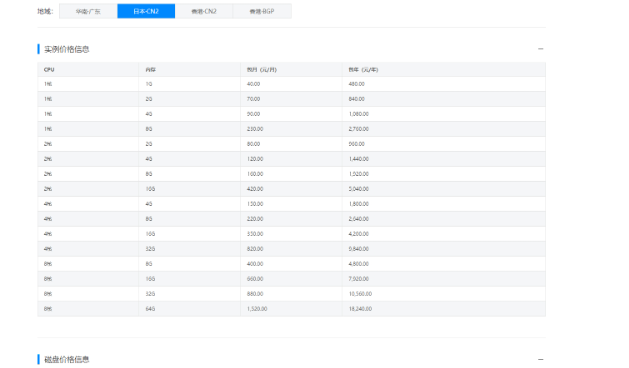Select the 日本-CN2 region tab

pyautogui.click(x=146, y=11)
